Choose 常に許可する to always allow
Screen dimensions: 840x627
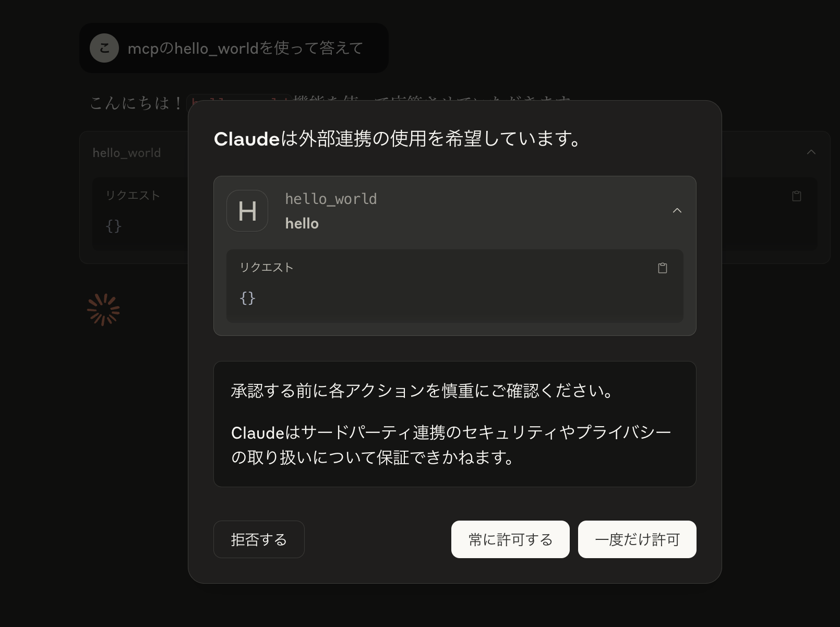pyautogui.click(x=510, y=539)
